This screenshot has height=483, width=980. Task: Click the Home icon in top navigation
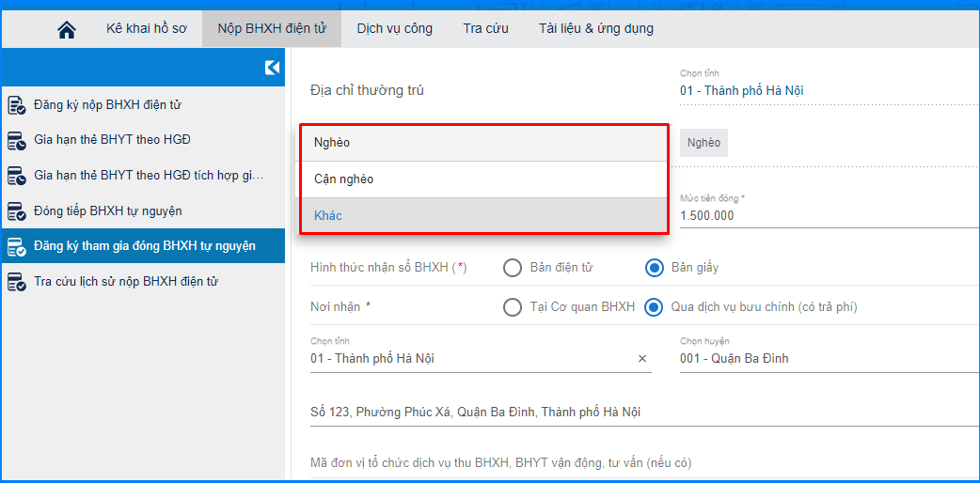point(66,29)
